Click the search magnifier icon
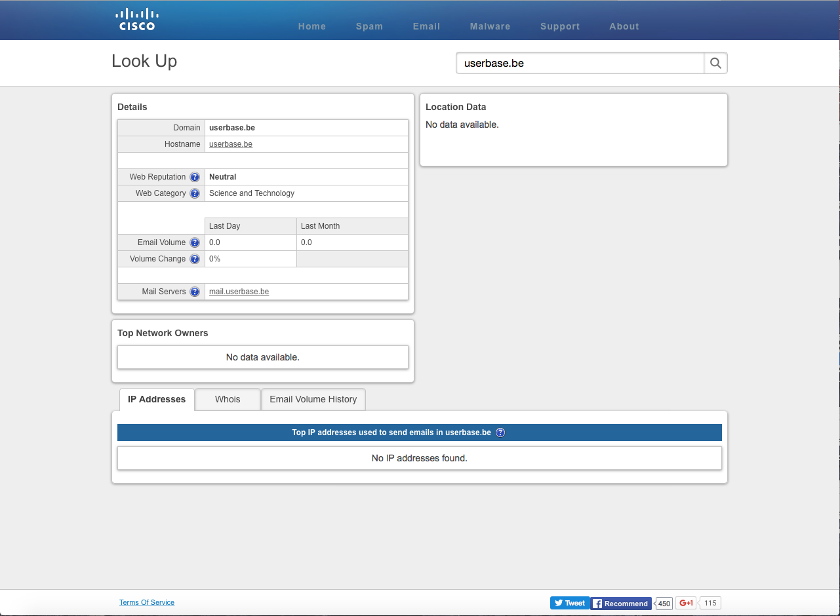The height and width of the screenshot is (616, 840). tap(715, 64)
